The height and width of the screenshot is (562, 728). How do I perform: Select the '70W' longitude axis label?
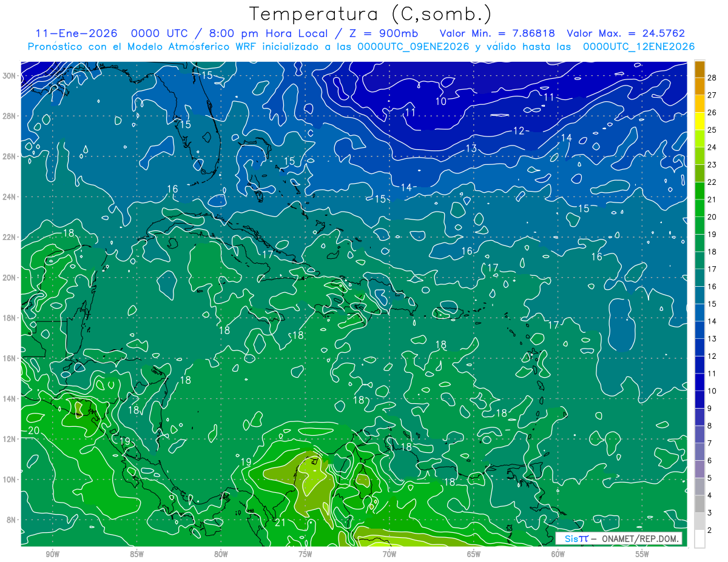(x=389, y=555)
